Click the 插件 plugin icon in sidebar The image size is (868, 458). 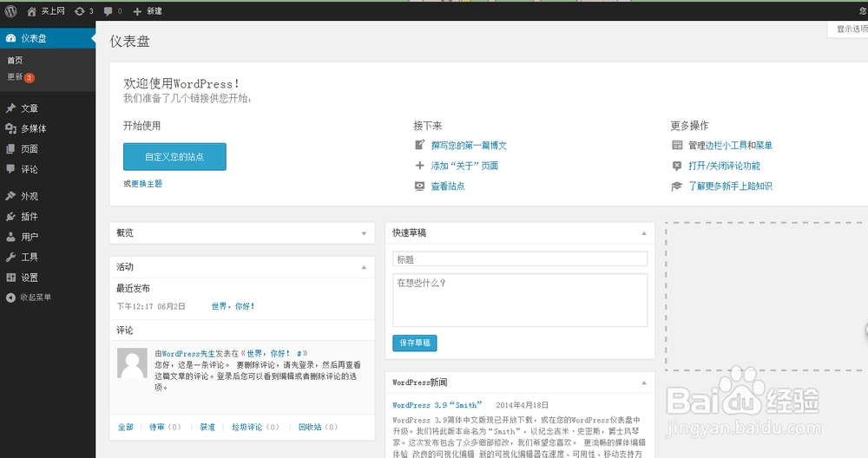(x=10, y=216)
